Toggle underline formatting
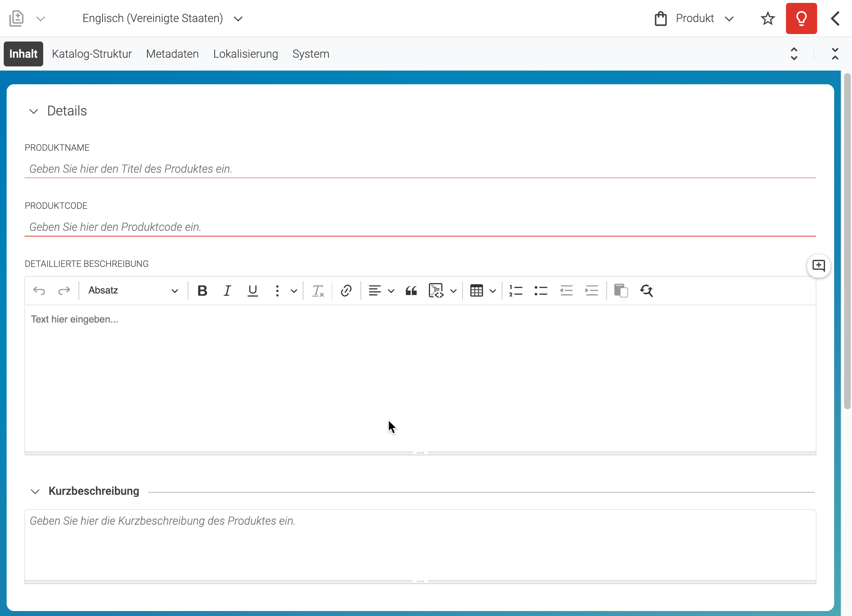Screen dimensions: 852x616 click(252, 291)
